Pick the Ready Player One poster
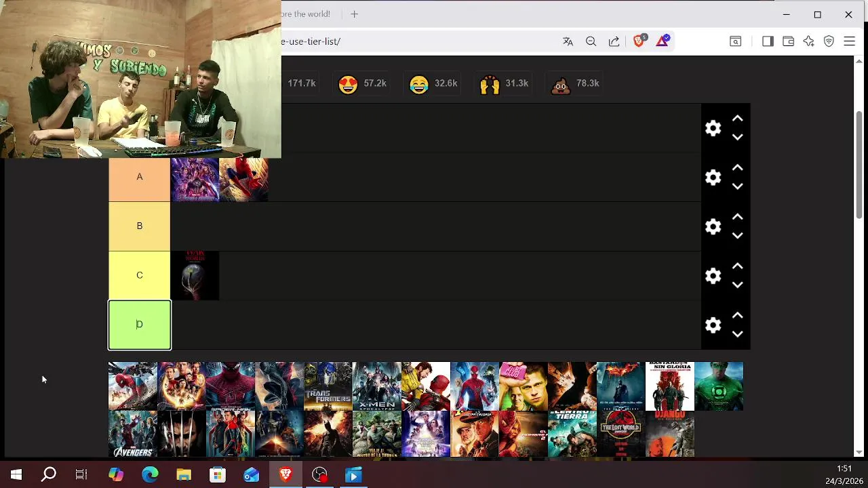 pos(426,434)
